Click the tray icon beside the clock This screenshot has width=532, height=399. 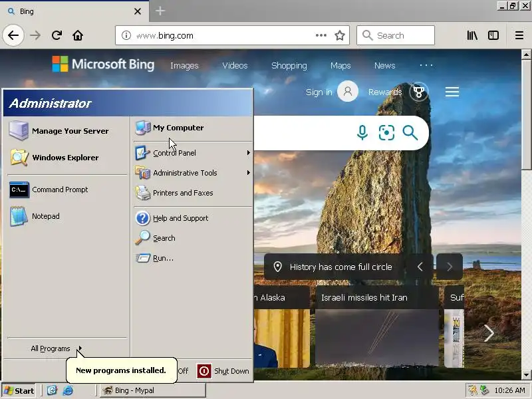click(x=484, y=390)
